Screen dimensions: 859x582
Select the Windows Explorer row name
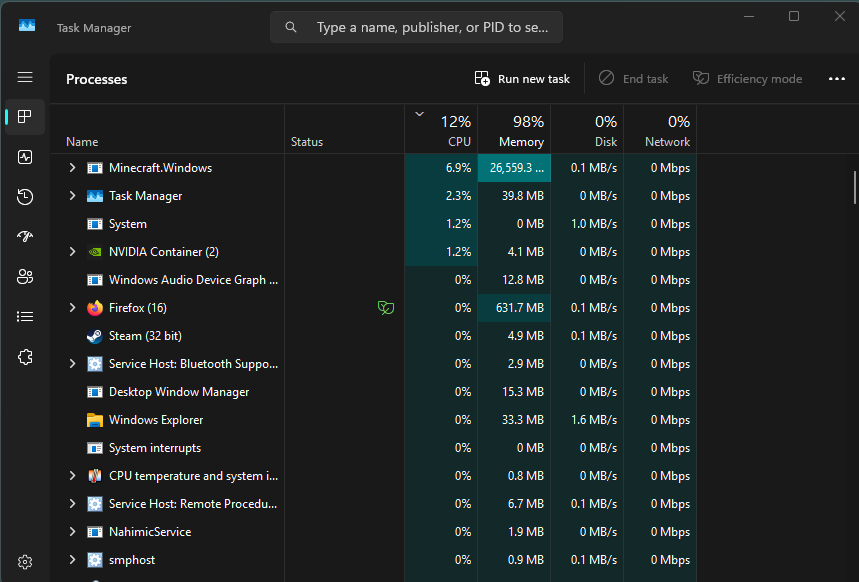(x=156, y=420)
